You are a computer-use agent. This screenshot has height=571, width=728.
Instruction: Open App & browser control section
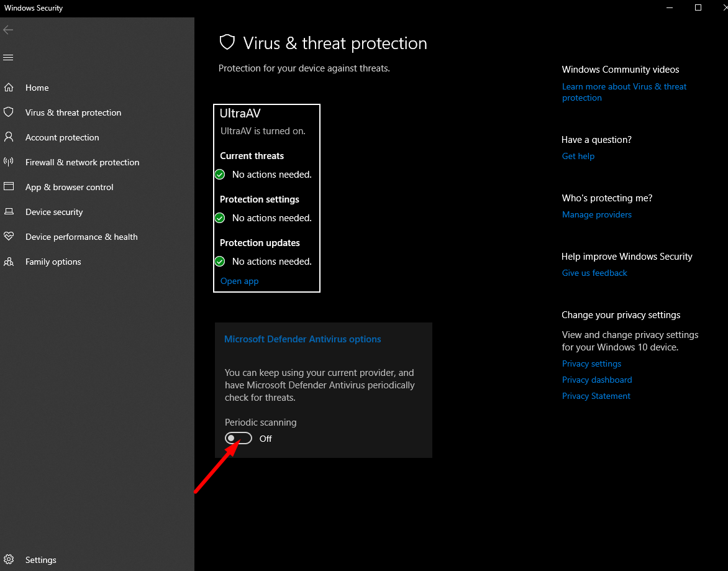pos(69,187)
